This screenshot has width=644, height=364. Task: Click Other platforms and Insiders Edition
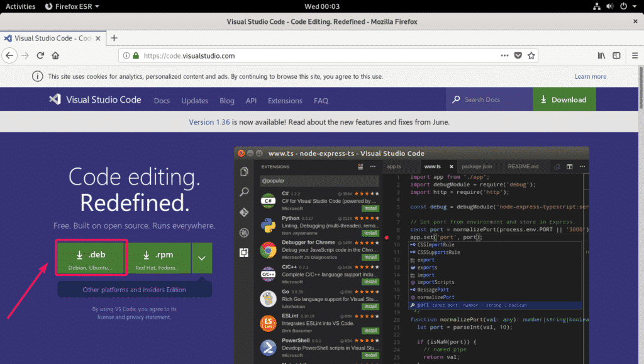[x=134, y=290]
